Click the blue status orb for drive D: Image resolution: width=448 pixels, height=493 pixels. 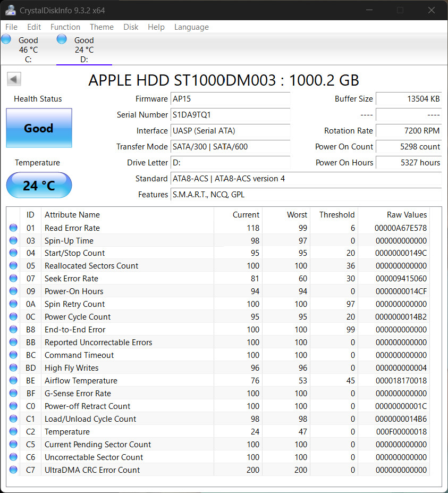(62, 39)
